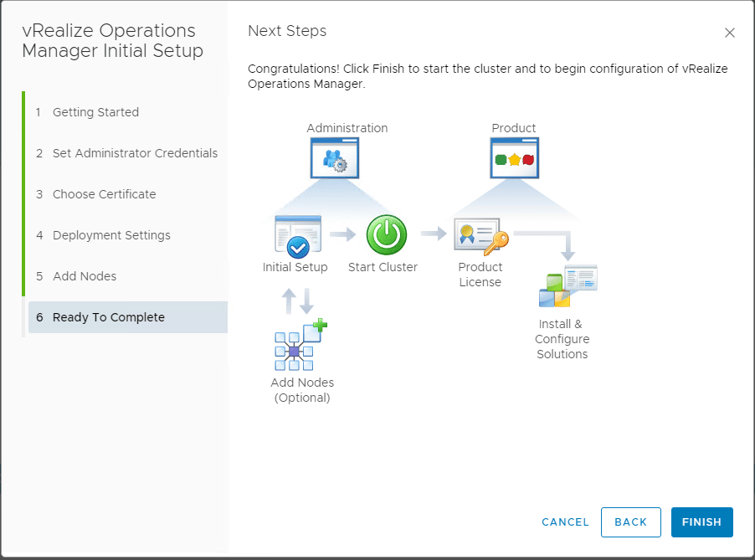Viewport: 755px width, 560px height.
Task: Open Set Administrator Credentials step
Action: [135, 153]
